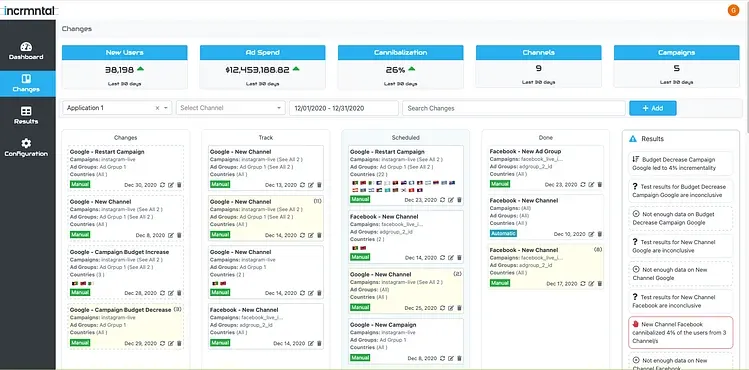Refresh the Dec 23, 2020 Scheduled Restart Campaign card

click(x=442, y=200)
